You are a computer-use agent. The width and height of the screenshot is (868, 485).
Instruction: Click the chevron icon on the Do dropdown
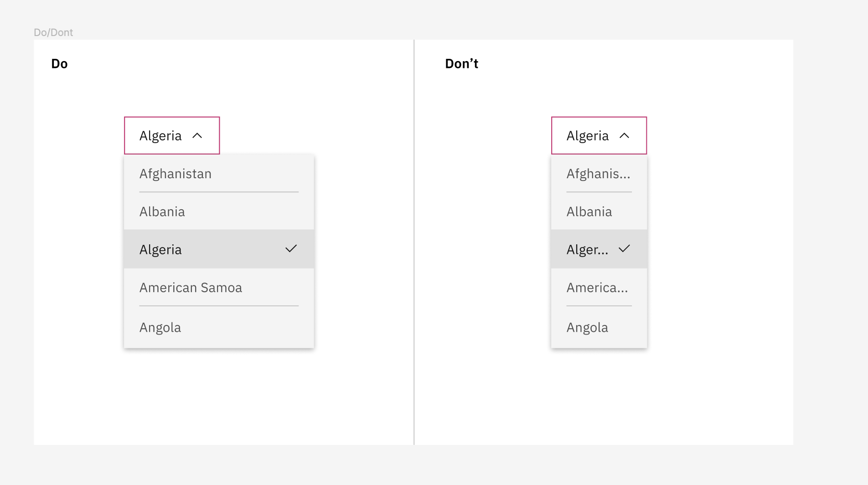(197, 135)
